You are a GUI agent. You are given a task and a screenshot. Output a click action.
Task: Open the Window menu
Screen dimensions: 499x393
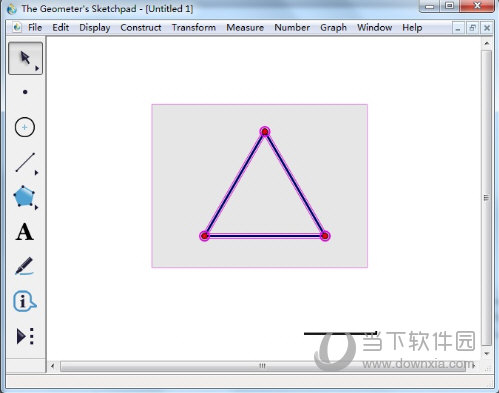click(x=374, y=27)
